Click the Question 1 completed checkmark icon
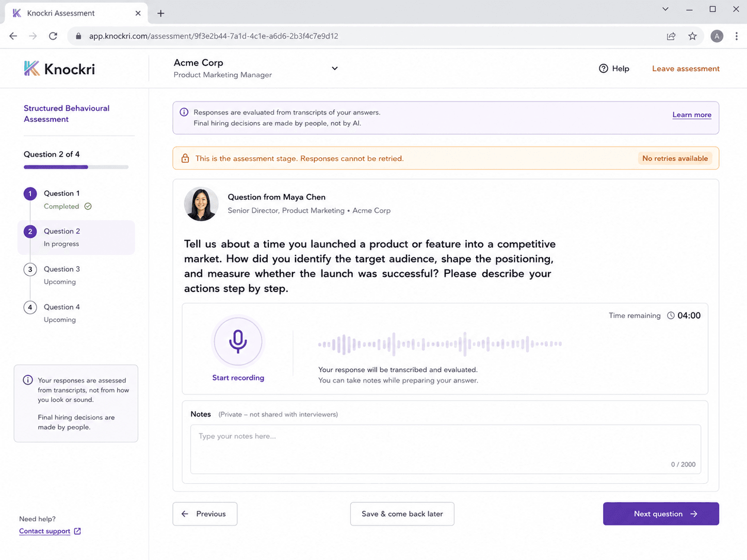Image resolution: width=747 pixels, height=560 pixels. coord(88,206)
